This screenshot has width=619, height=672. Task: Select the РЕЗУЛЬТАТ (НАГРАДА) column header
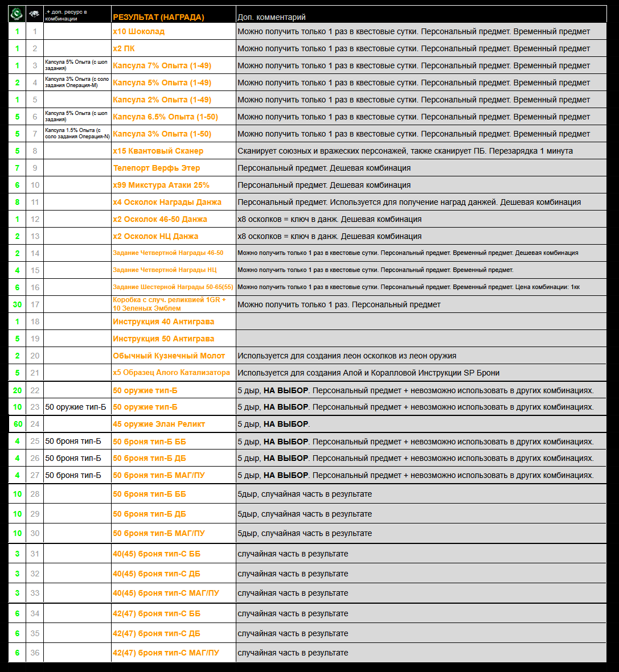158,17
